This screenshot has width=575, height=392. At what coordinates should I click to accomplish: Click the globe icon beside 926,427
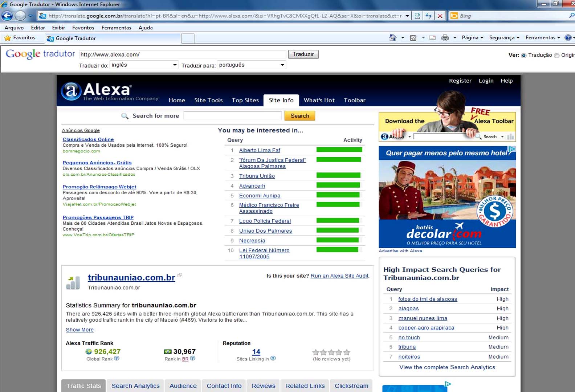pyautogui.click(x=89, y=352)
